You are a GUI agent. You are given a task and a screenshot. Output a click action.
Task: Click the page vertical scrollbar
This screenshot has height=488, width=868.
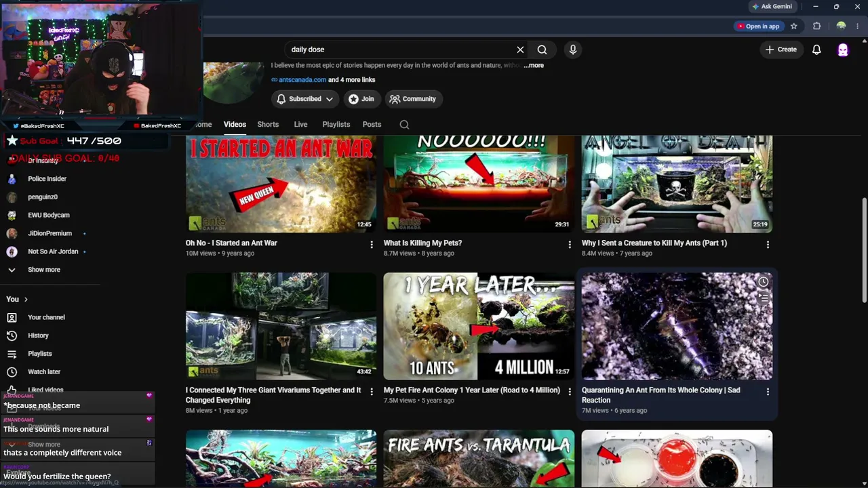864,251
